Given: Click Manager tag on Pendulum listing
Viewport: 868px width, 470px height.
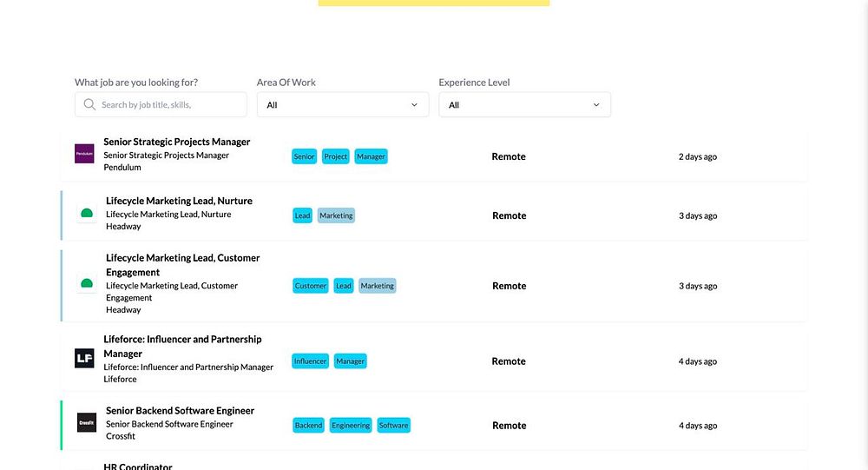Looking at the screenshot, I should click(x=371, y=156).
